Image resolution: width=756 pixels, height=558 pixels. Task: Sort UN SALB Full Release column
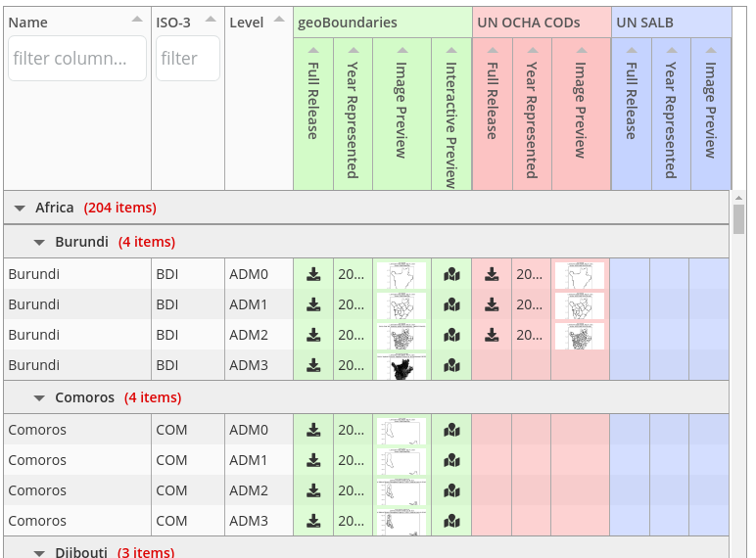click(x=632, y=50)
